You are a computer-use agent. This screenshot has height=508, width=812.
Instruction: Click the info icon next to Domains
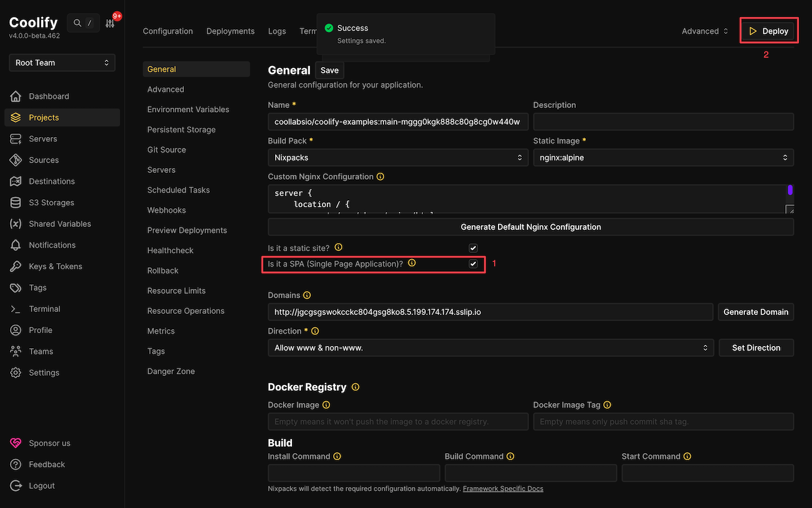click(306, 295)
